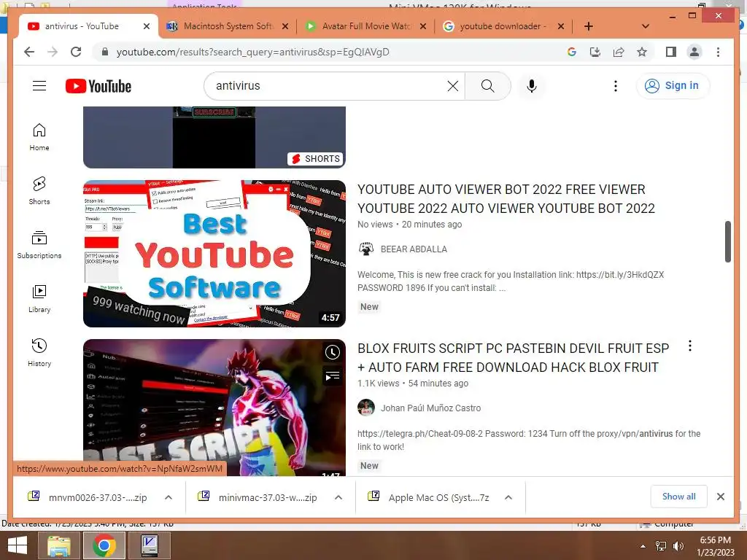Open the Chrome profile avatar
Screen dimensions: 747x560
[x=694, y=52]
